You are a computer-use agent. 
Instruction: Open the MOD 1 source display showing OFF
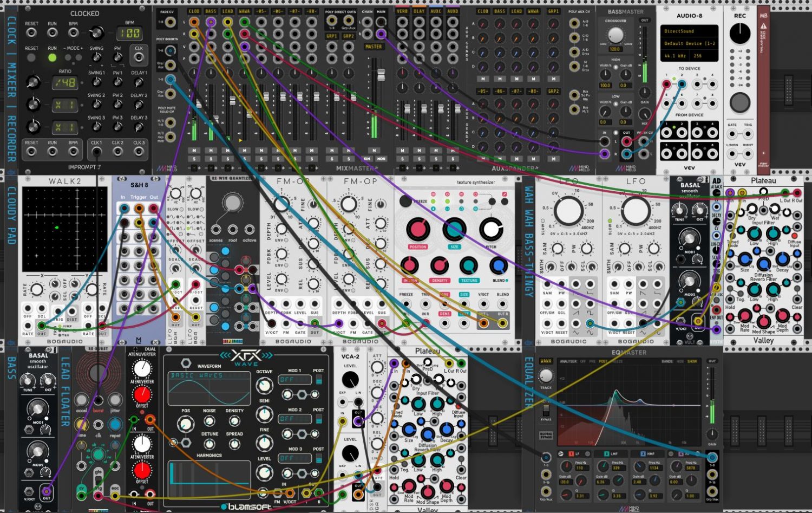click(294, 380)
